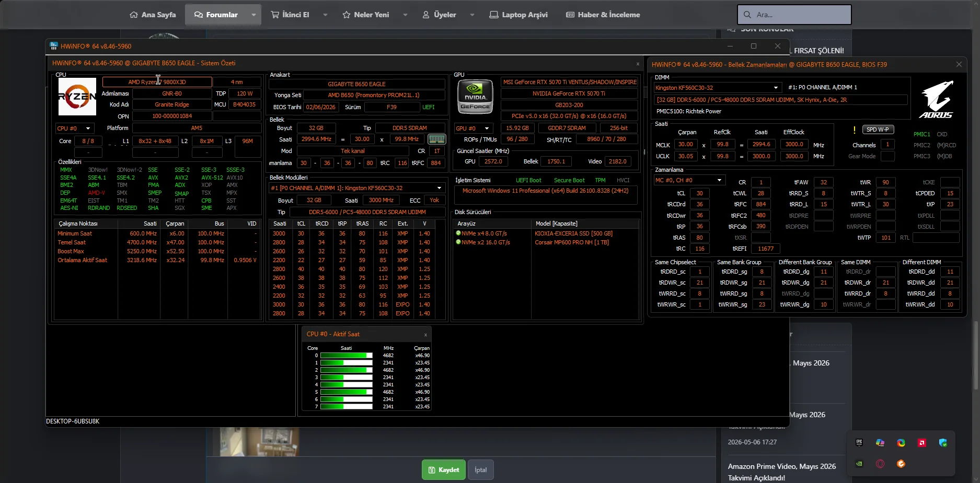Click the Corsair MP600 PRO NH drive entry
Viewport: 980px width, 483px height.
[572, 242]
